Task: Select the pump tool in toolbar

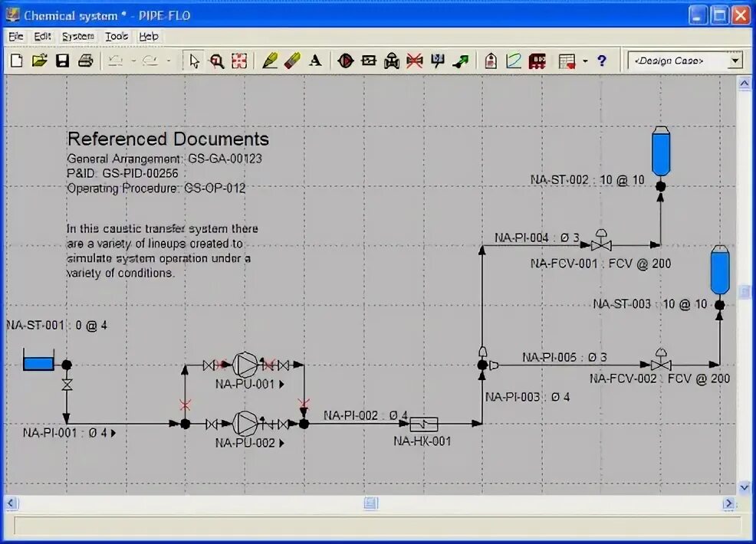Action: (346, 61)
